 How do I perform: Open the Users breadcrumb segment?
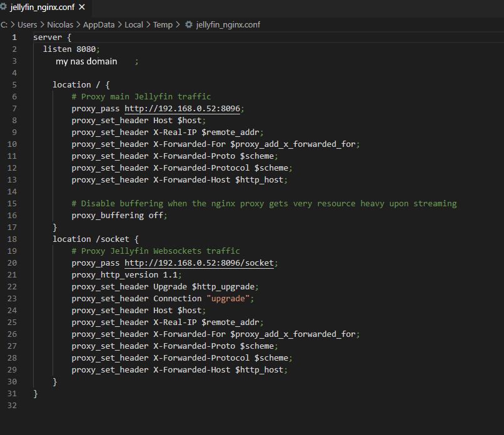[28, 25]
